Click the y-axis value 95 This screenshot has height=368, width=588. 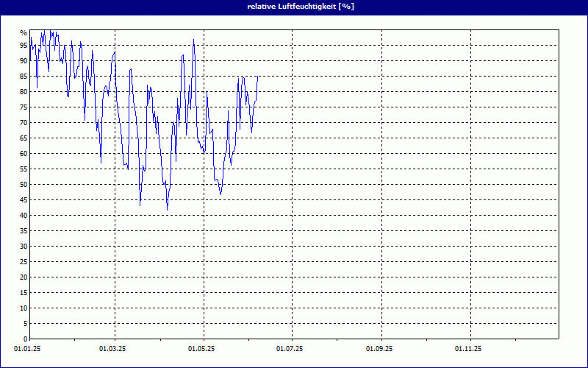(24, 46)
